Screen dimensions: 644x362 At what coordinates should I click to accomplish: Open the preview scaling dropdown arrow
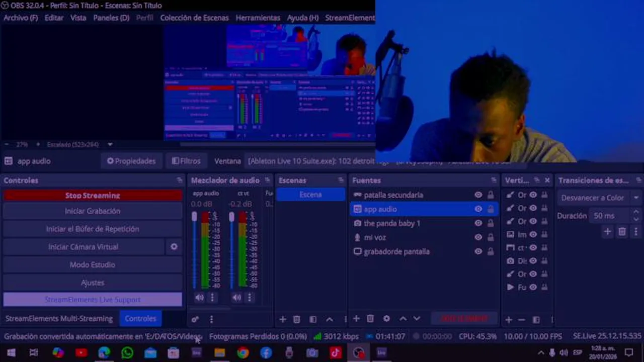pos(110,144)
